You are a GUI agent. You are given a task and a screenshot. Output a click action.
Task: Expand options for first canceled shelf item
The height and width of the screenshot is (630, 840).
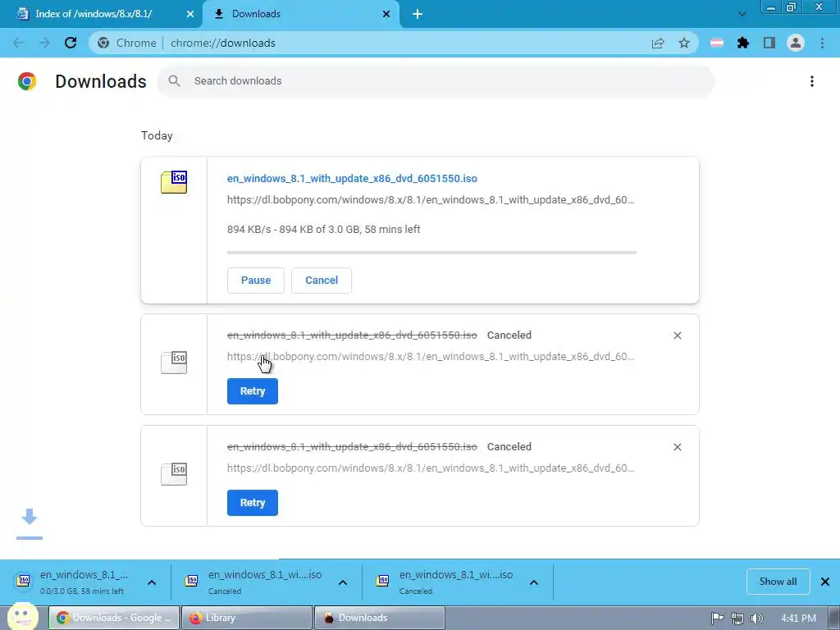click(x=343, y=582)
